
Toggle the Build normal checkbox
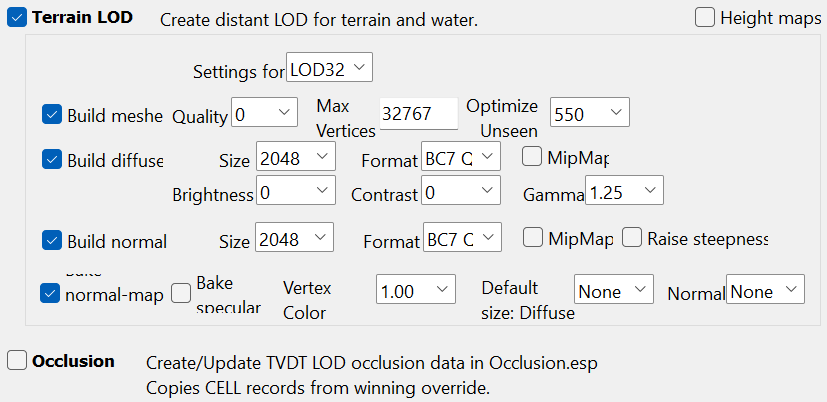point(52,240)
